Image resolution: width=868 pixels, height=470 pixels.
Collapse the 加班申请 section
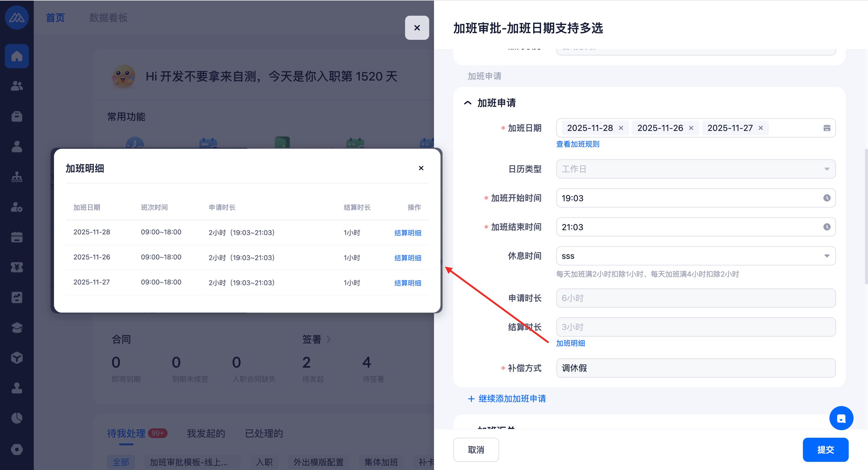pyautogui.click(x=467, y=103)
